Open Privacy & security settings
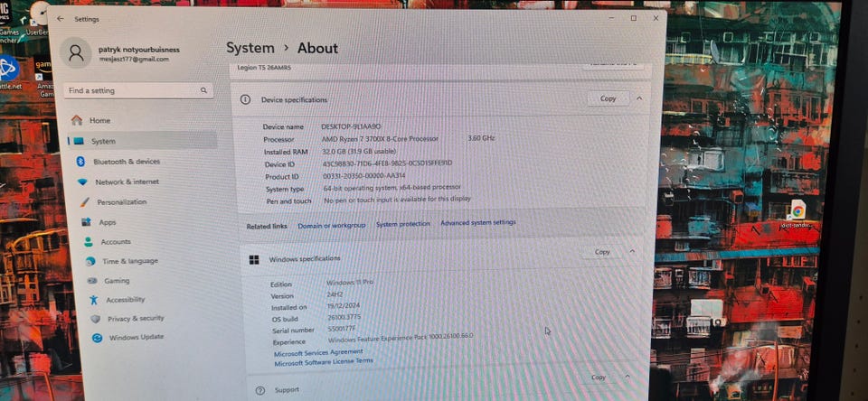The height and width of the screenshot is (401, 868). (x=136, y=319)
